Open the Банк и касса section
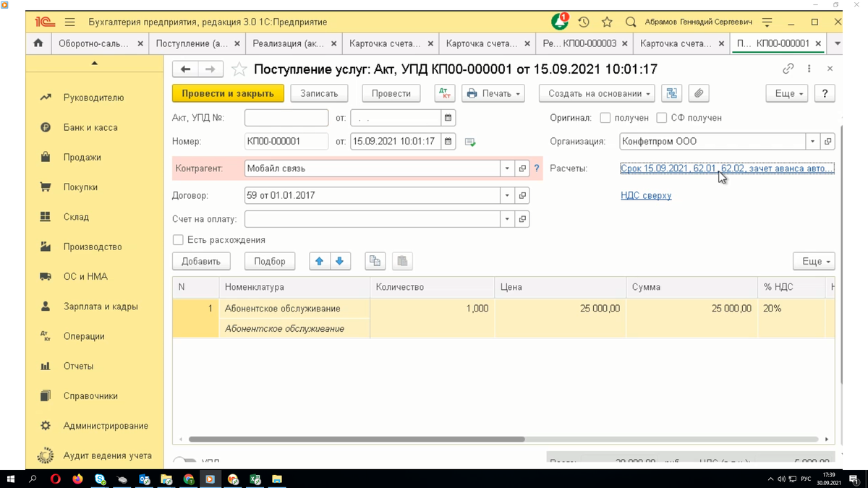868x488 pixels. coord(90,127)
